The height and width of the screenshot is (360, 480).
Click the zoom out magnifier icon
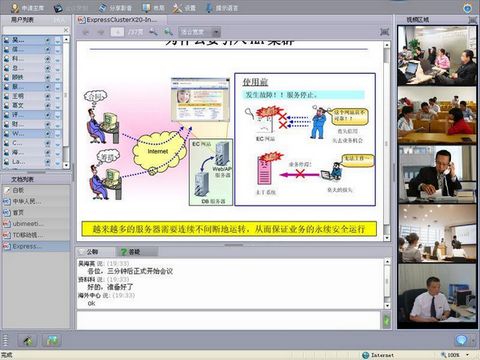click(x=153, y=32)
